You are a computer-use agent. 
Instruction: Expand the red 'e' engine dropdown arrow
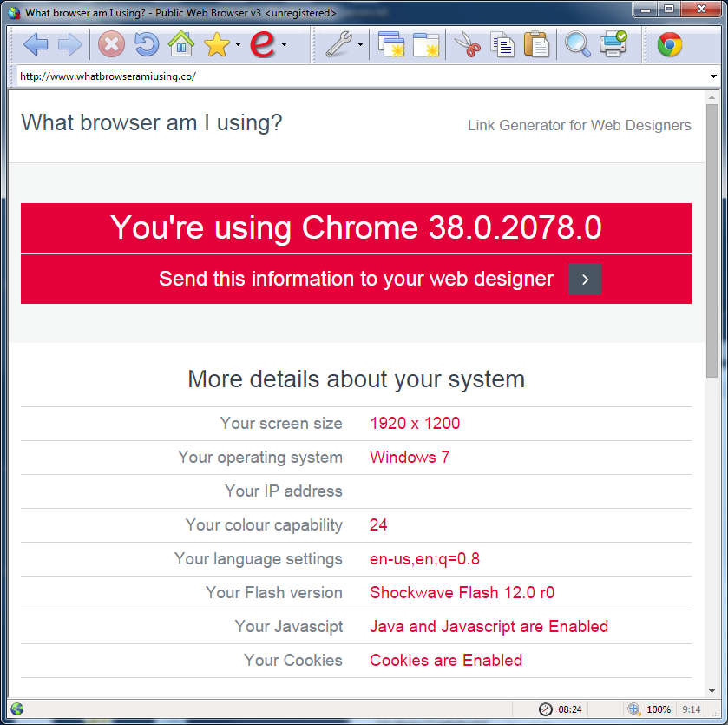coord(284,45)
